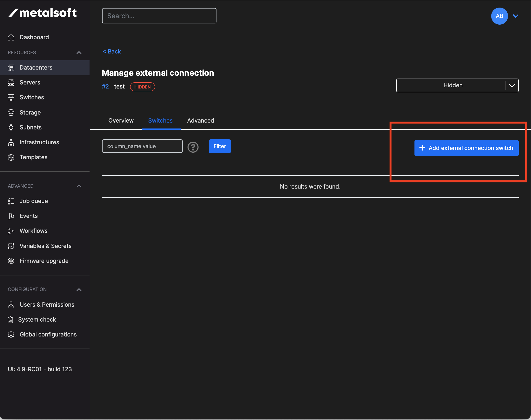This screenshot has height=420, width=531.
Task: Click the Firmware upgrade icon
Action: pyautogui.click(x=11, y=261)
